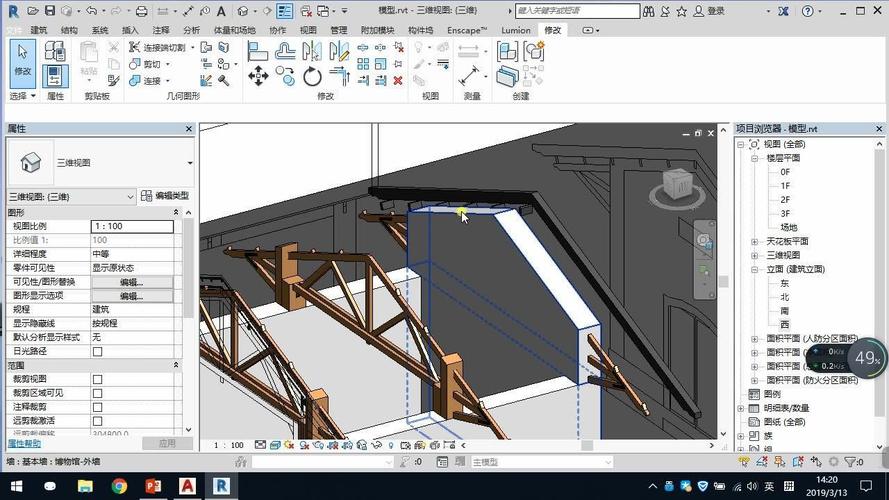The height and width of the screenshot is (500, 889).
Task: Switch to the 视图 ribbon tab
Action: tap(308, 31)
